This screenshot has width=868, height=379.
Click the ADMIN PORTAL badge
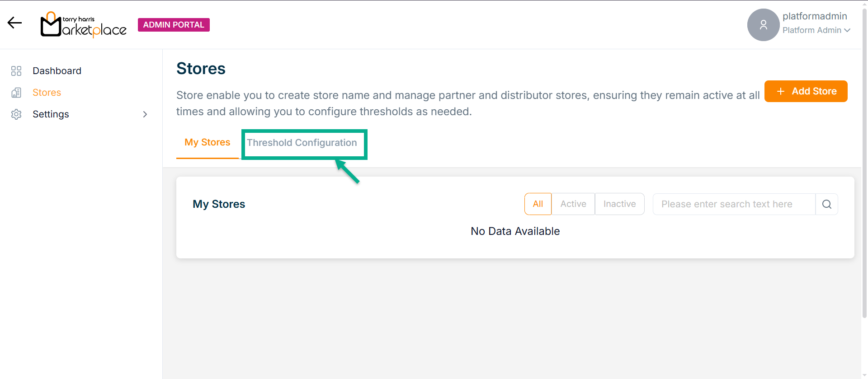pyautogui.click(x=174, y=25)
